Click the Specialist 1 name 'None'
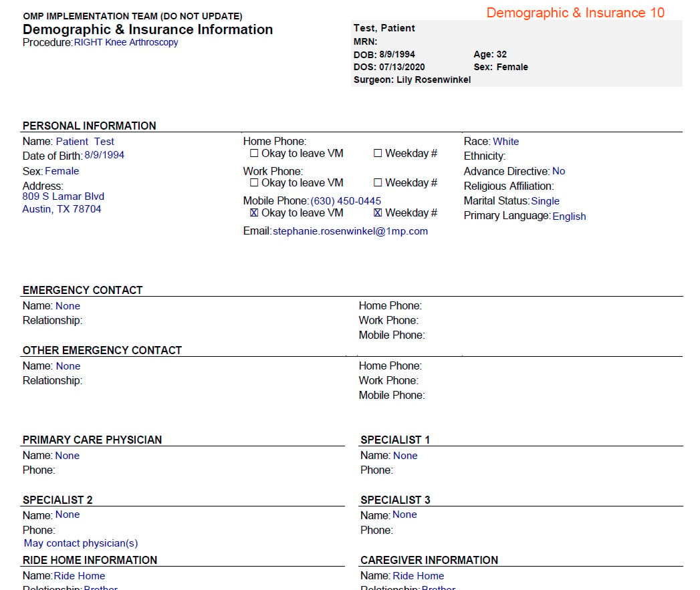This screenshot has height=590, width=700. (x=405, y=456)
